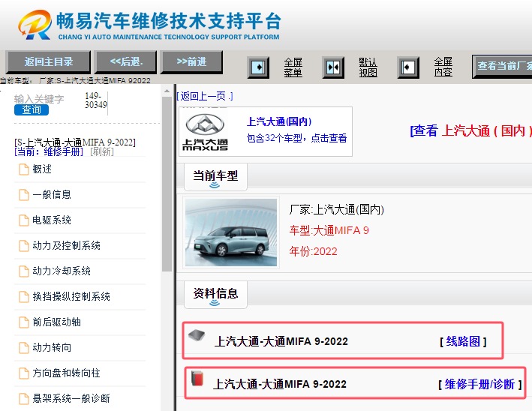This screenshot has height=411, width=532.
Task: Open 动力转向 tree entry
Action: click(52, 347)
